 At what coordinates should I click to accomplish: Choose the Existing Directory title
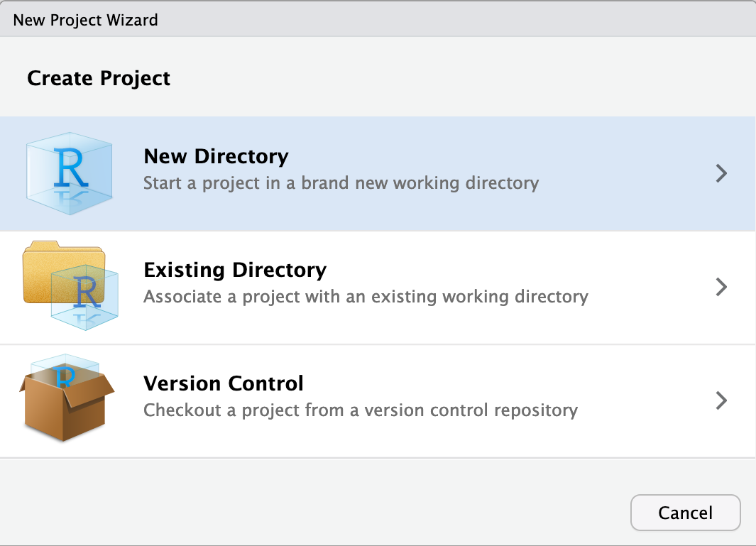[x=235, y=270]
